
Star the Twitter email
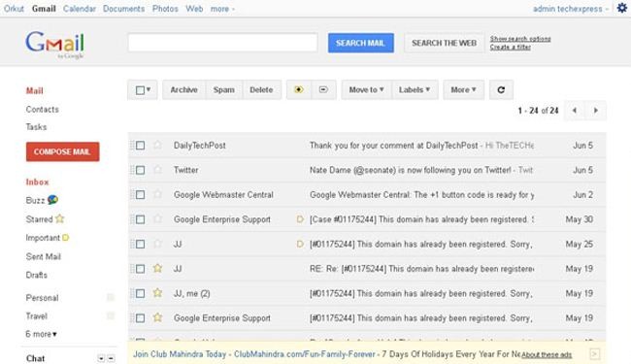click(157, 169)
